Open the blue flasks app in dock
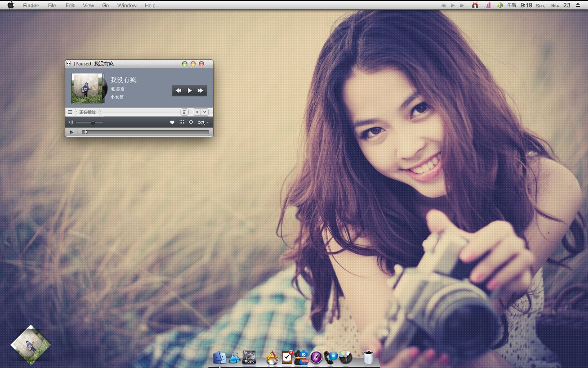 click(234, 358)
